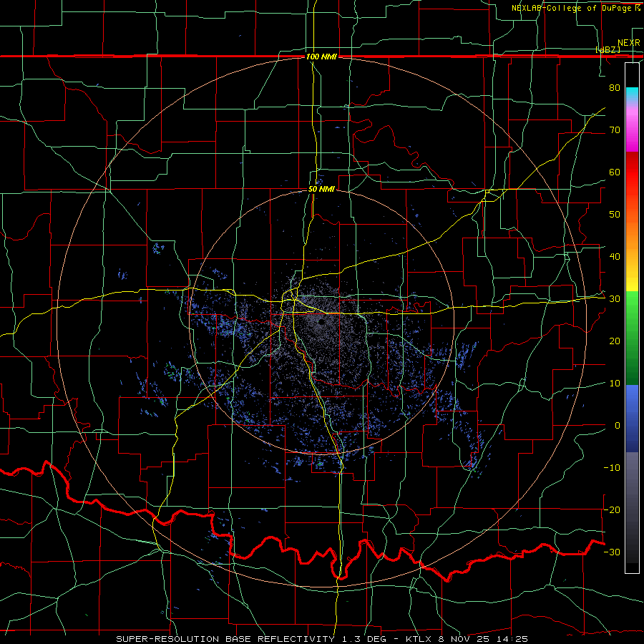Pick the cyan segment atop the color bar

pos(632,94)
